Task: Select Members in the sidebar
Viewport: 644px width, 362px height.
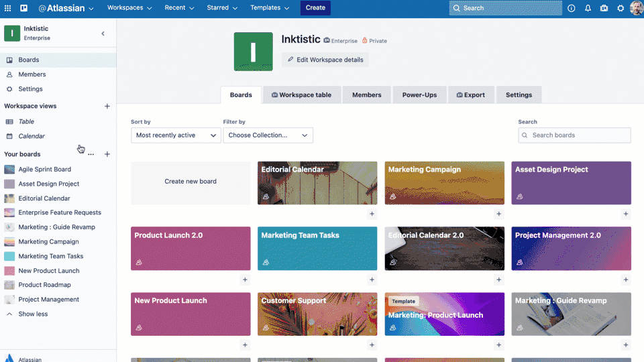Action: (x=58, y=74)
